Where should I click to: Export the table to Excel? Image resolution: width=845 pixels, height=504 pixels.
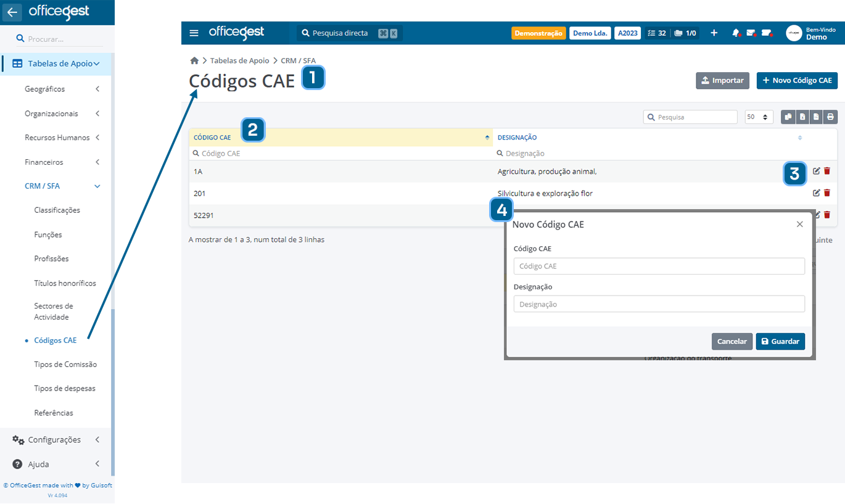pos(802,117)
